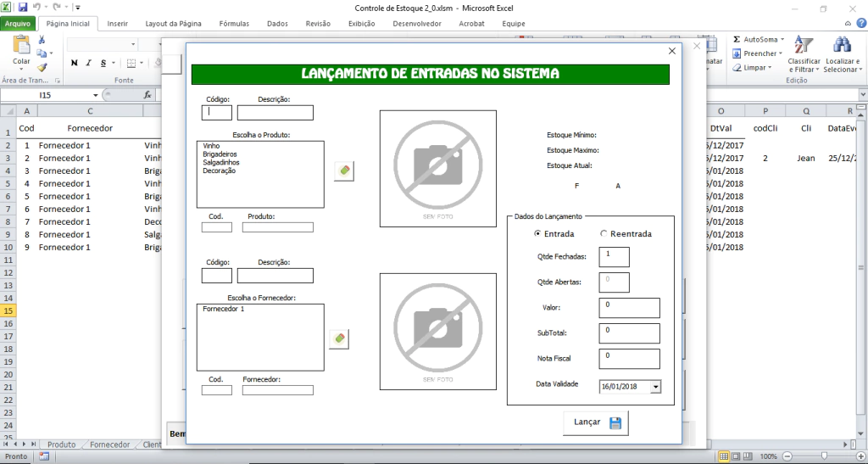Select Brigadeiros in the product list
This screenshot has width=868, height=464.
[220, 154]
